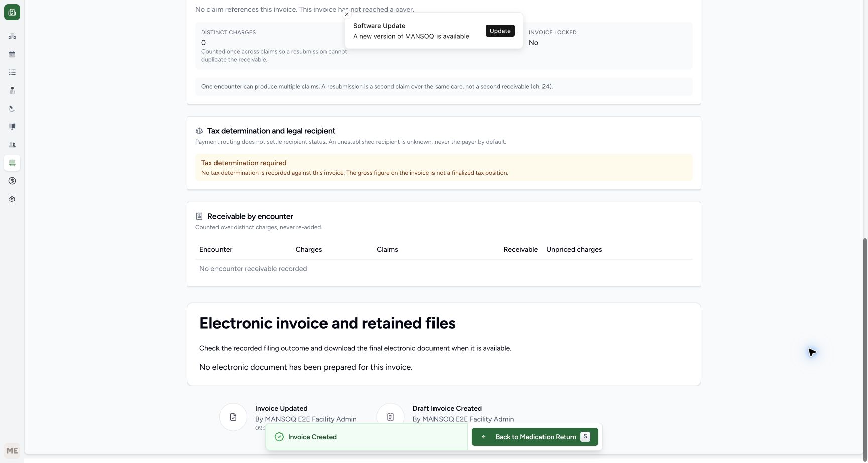Click the Receivable column header

pyautogui.click(x=520, y=249)
